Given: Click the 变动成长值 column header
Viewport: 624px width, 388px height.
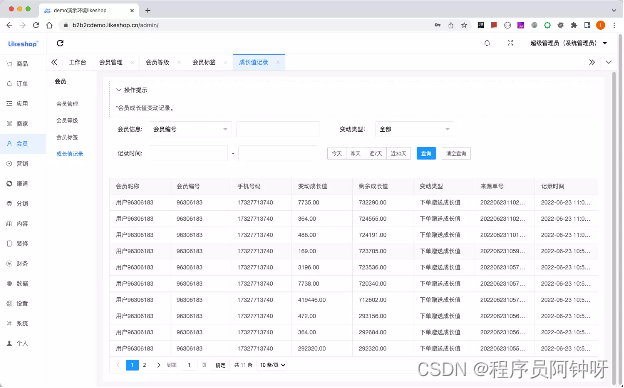Looking at the screenshot, I should (312, 186).
